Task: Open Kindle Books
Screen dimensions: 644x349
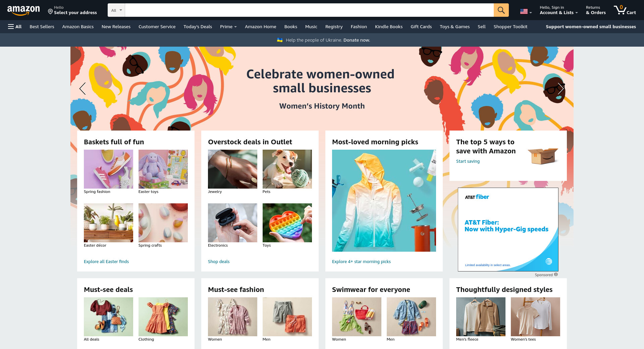Action: click(x=389, y=27)
